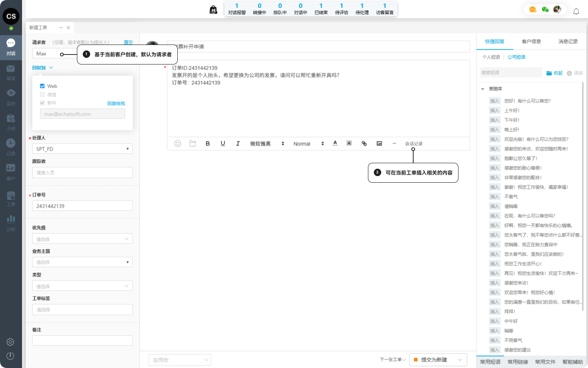Uncheck the Web reply channel
The width and height of the screenshot is (588, 368).
[x=42, y=86]
